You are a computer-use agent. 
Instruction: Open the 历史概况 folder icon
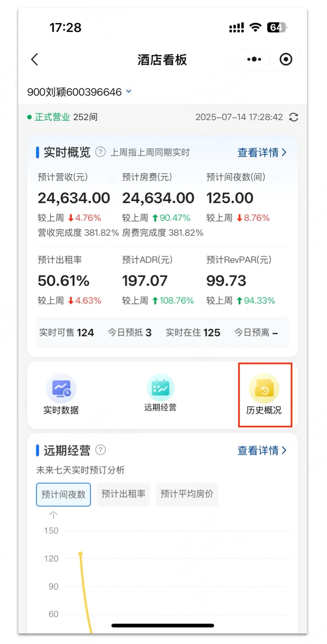click(264, 388)
